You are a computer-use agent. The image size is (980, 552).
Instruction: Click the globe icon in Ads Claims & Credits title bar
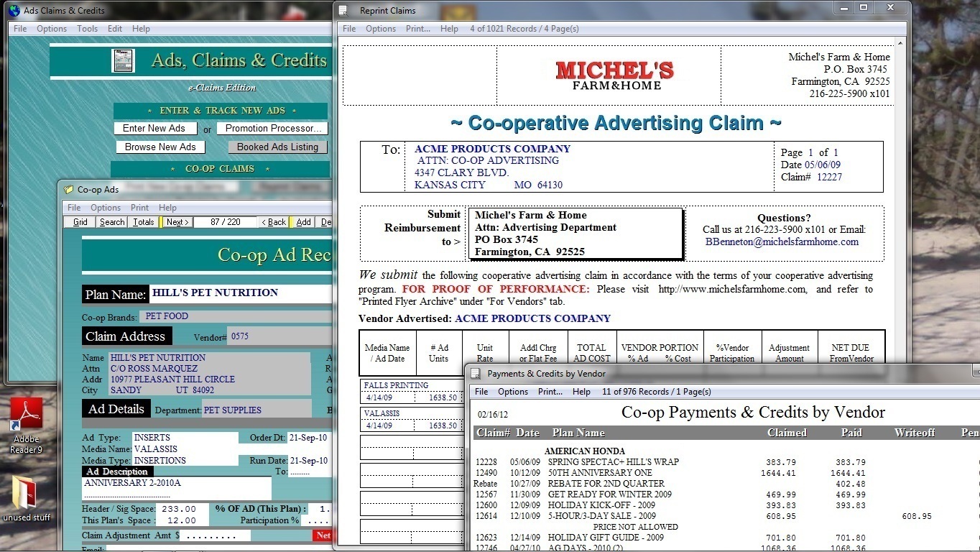pyautogui.click(x=14, y=11)
